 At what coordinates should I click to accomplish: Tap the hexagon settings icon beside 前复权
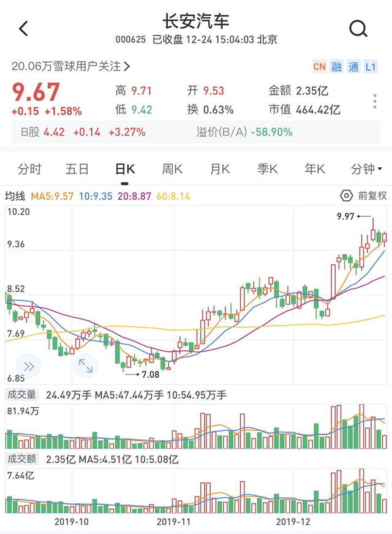click(346, 195)
